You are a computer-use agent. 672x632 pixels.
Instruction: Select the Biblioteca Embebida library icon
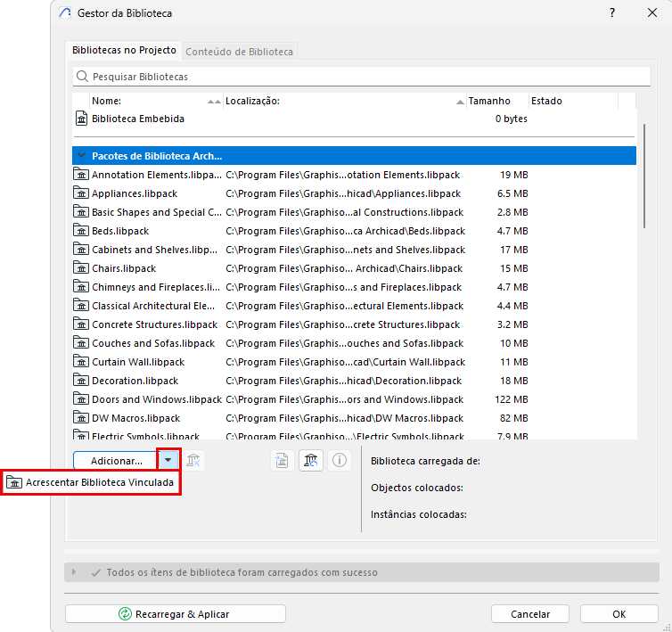pyautogui.click(x=81, y=119)
